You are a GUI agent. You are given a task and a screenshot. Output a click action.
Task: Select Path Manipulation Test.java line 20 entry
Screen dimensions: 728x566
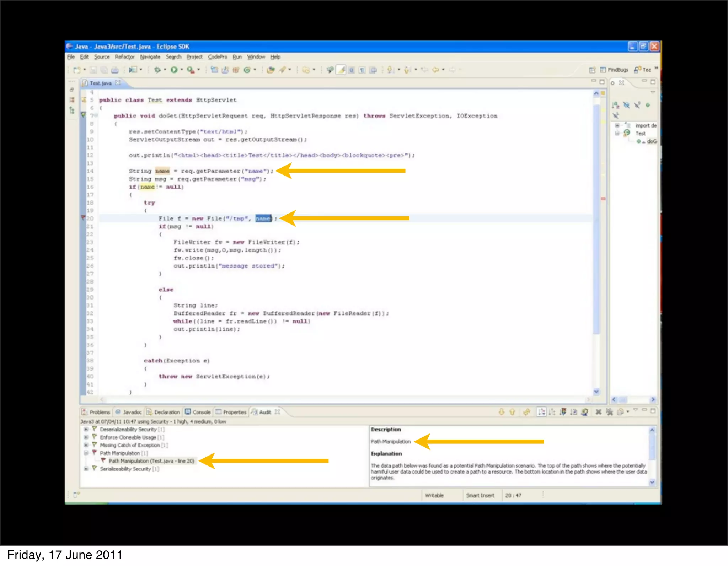[151, 461]
